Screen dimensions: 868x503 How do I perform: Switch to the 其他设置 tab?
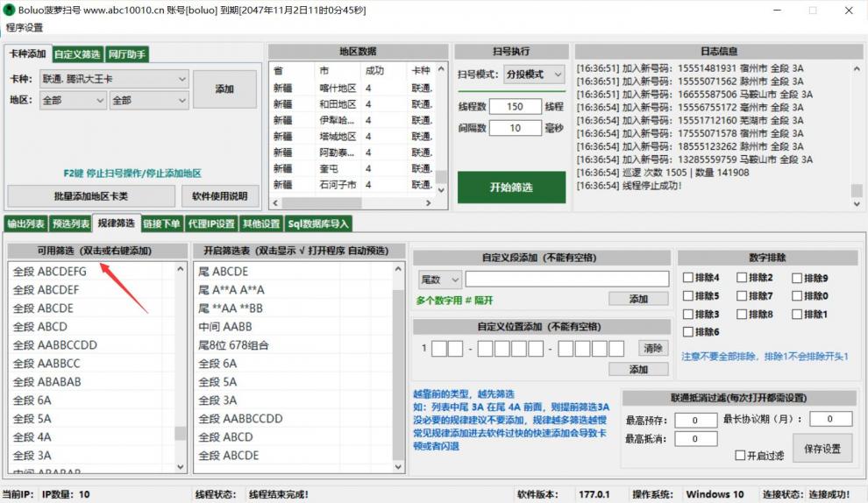261,223
